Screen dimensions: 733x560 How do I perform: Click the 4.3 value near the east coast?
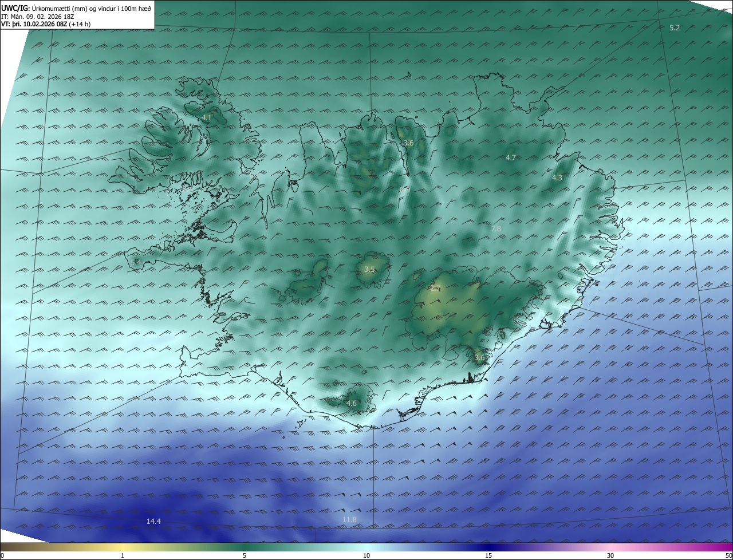(557, 178)
